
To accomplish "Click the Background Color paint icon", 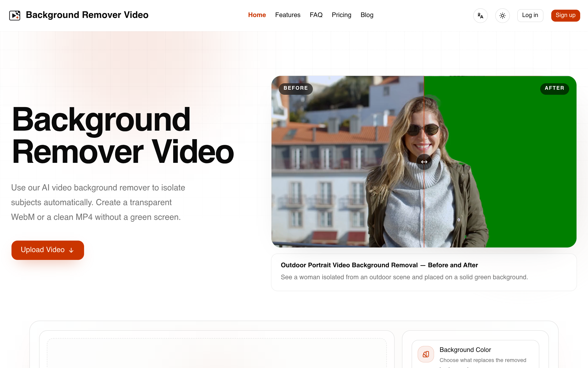I will [x=426, y=354].
